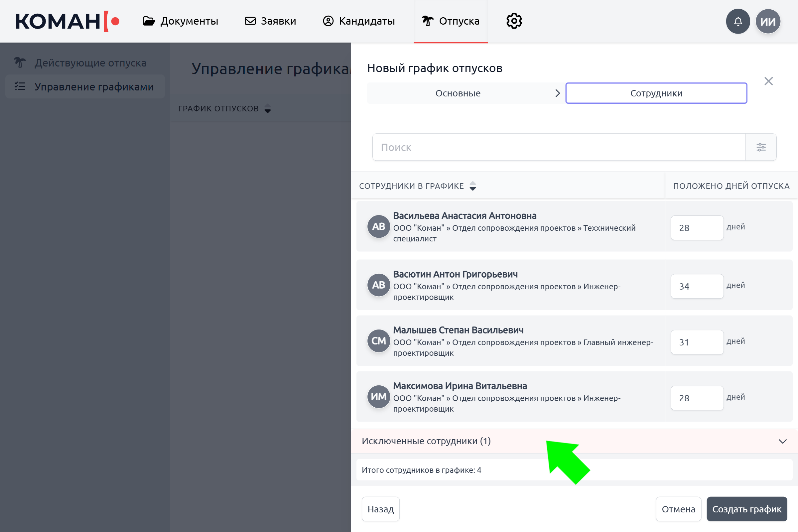Open the Документы menu
Viewport: 798px width, 532px height.
point(181,21)
